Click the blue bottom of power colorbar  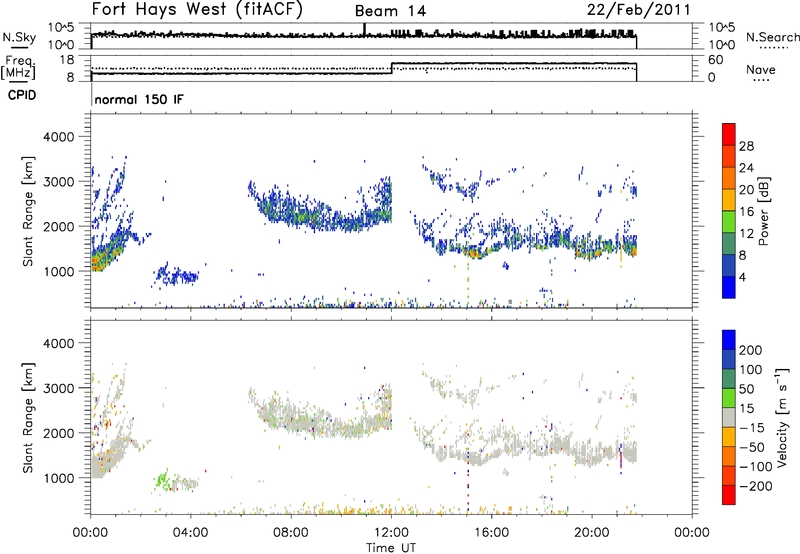coord(729,287)
